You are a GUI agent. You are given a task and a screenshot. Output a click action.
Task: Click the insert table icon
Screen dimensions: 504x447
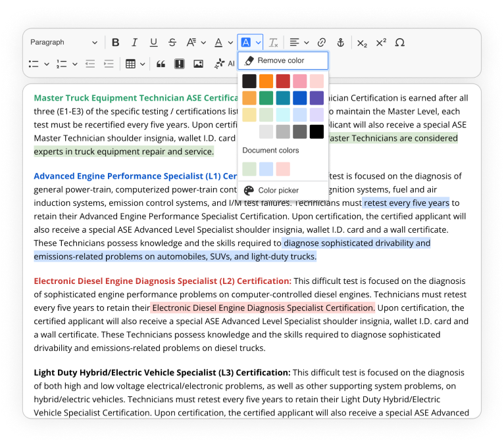[130, 64]
